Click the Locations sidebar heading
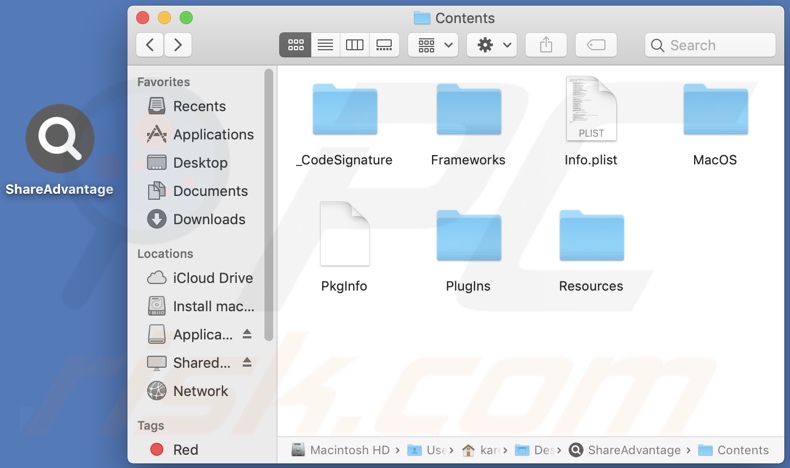Screen dimensions: 790x468 (165, 254)
